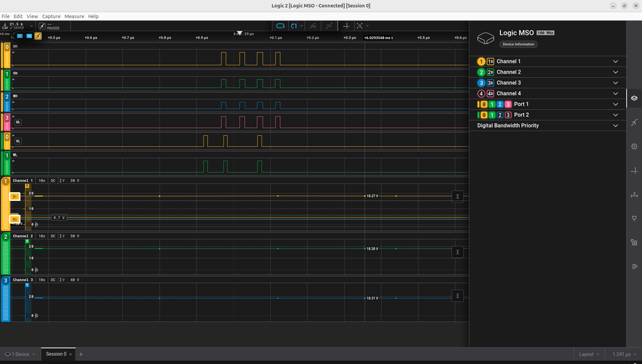Image resolution: width=642 pixels, height=364 pixels.
Task: Toggle the Channel 1 digital 1D badge
Action: tap(490, 62)
